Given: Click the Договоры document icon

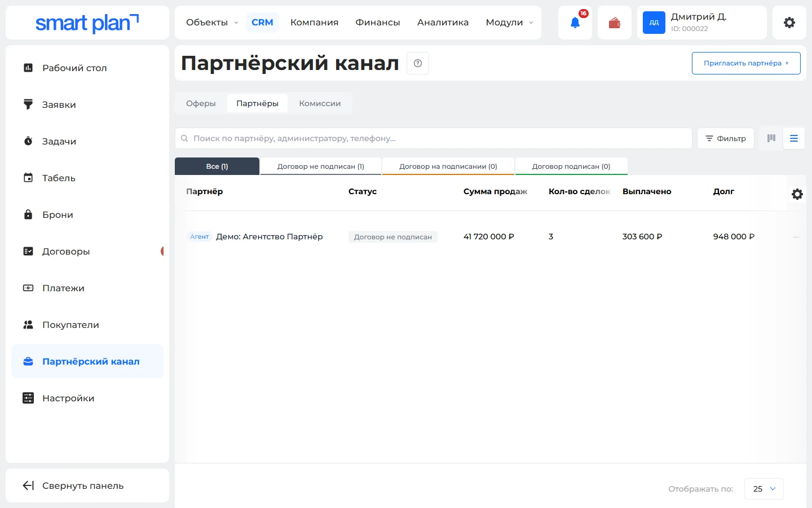Looking at the screenshot, I should click(28, 251).
